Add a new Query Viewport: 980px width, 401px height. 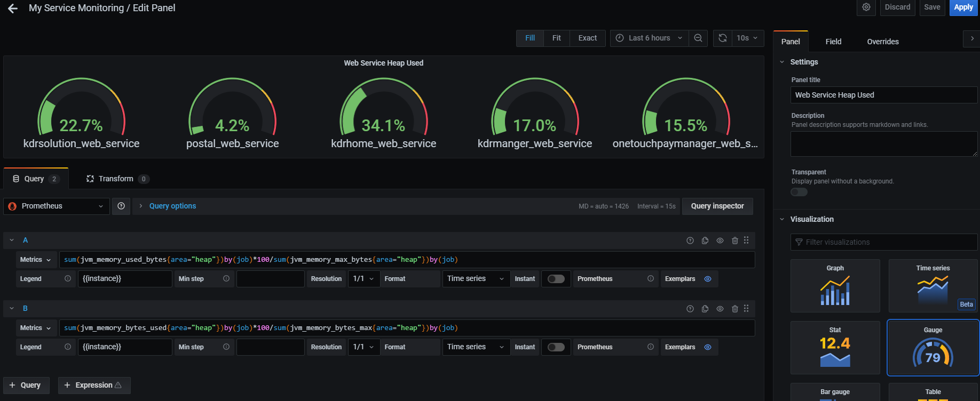(x=26, y=385)
